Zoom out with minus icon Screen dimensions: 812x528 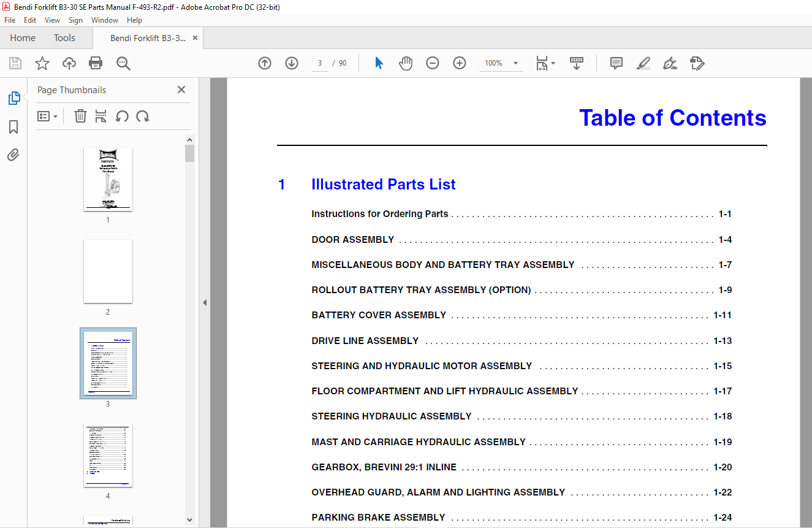pos(433,63)
